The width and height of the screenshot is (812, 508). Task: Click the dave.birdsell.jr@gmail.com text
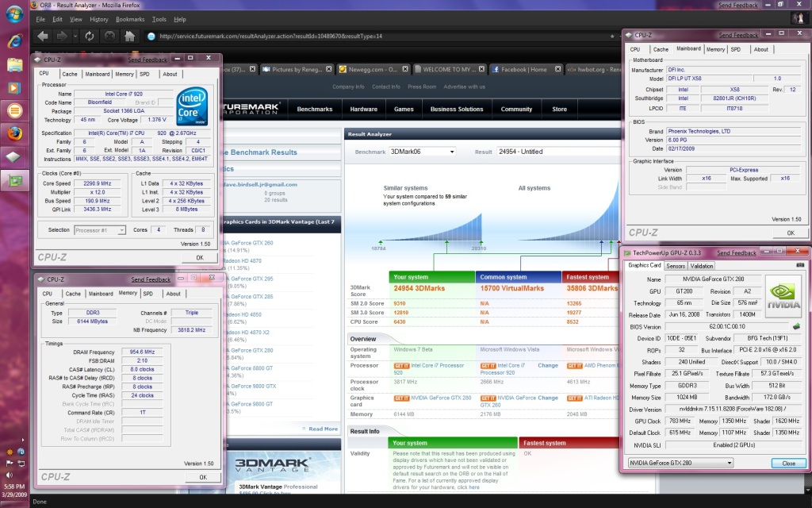coord(260,184)
